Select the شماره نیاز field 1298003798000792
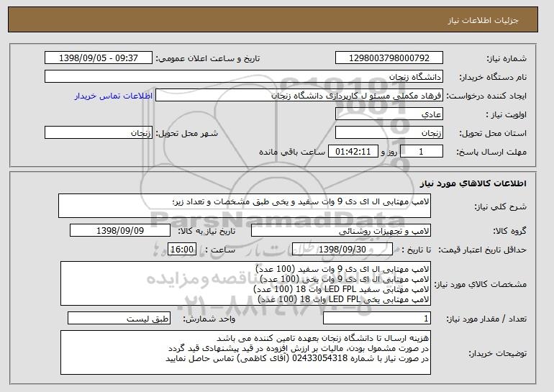Image resolution: width=554 pixels, height=392 pixels. [389, 58]
